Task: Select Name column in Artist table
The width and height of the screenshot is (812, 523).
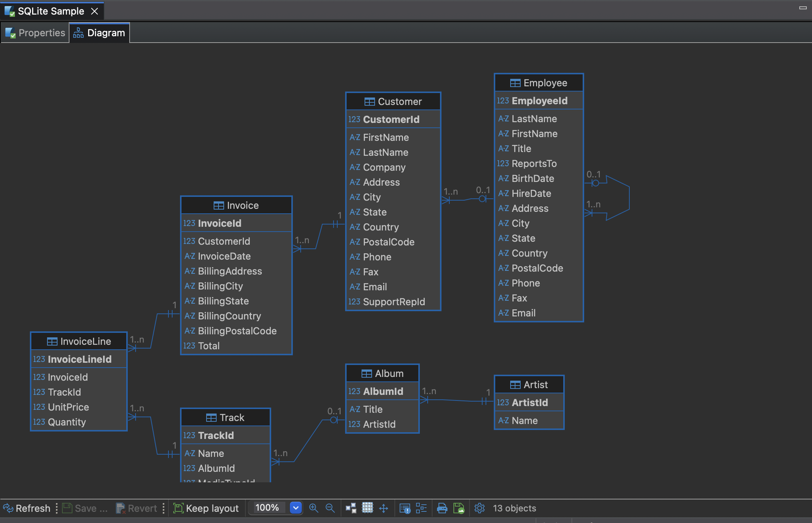Action: (x=529, y=421)
